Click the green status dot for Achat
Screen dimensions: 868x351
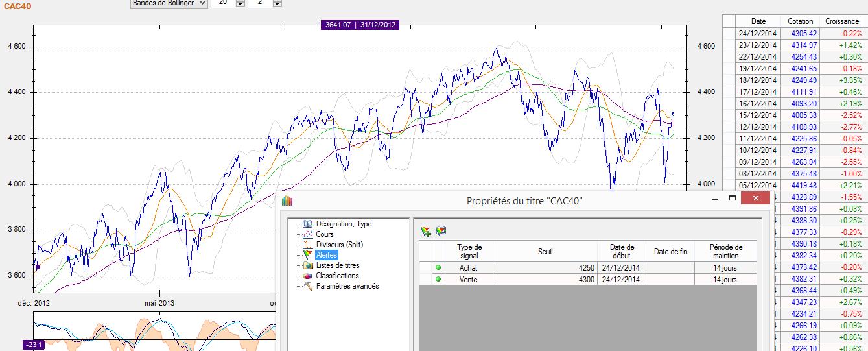[438, 267]
